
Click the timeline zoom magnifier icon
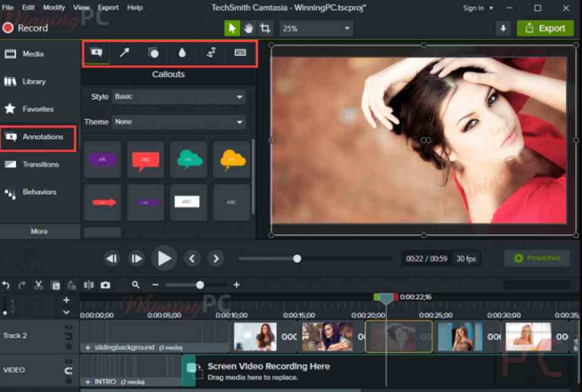pyautogui.click(x=136, y=285)
